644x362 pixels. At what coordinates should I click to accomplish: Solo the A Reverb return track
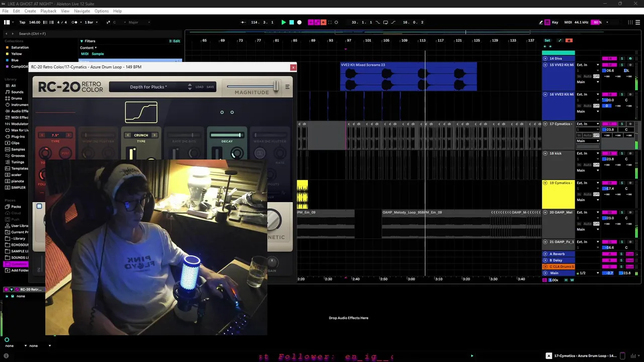622,254
